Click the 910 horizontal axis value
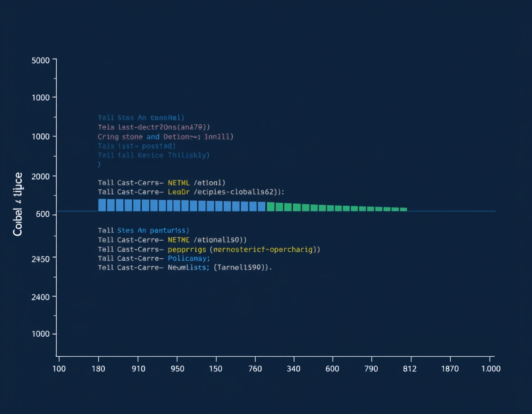 139,369
